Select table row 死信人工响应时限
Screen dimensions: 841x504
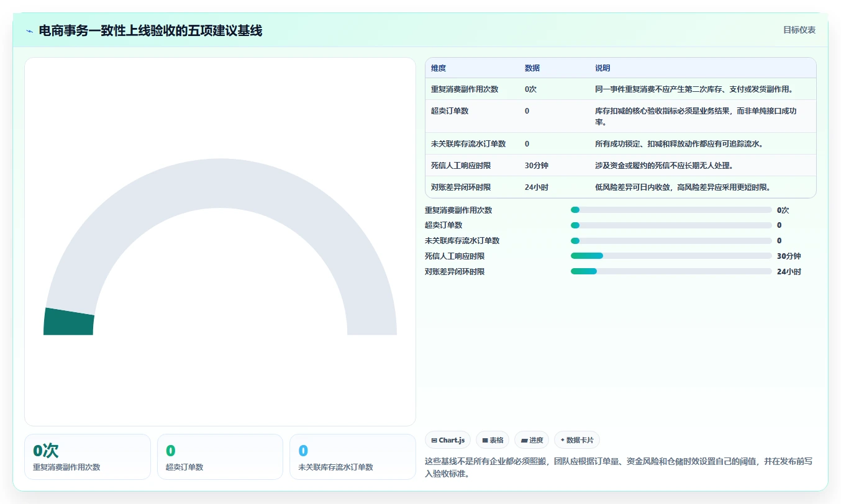pos(621,166)
